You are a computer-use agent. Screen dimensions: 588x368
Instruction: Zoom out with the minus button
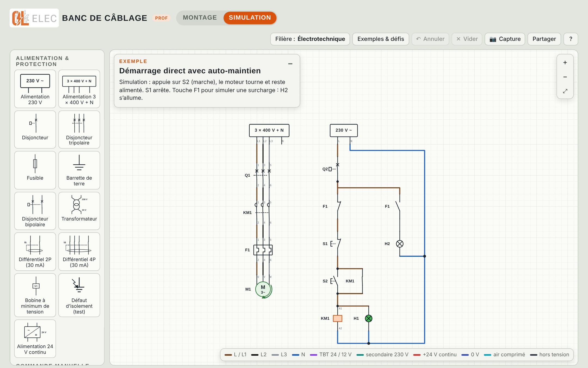click(565, 77)
